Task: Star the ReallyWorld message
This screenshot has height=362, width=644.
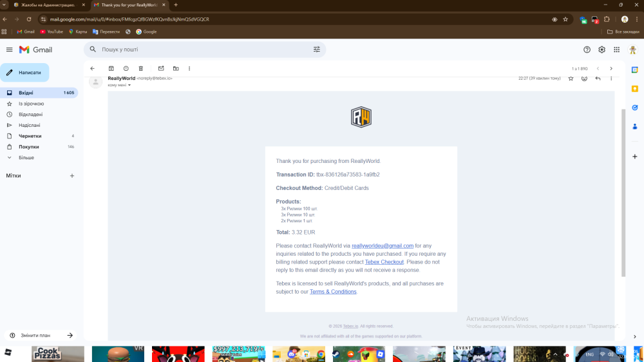Action: pyautogui.click(x=571, y=79)
